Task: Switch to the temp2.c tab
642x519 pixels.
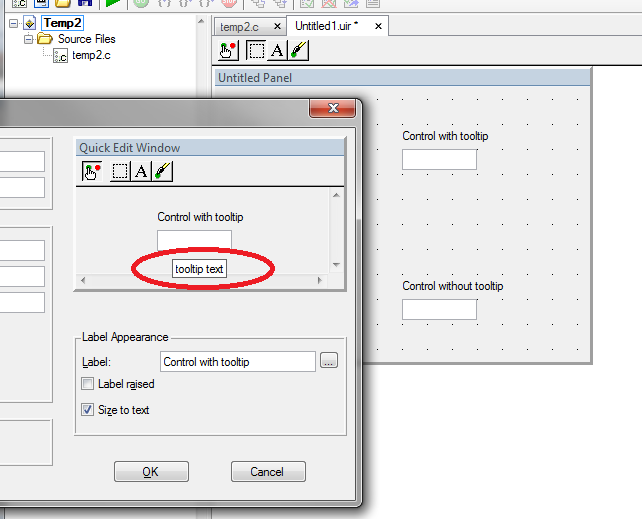Action: tap(240, 27)
